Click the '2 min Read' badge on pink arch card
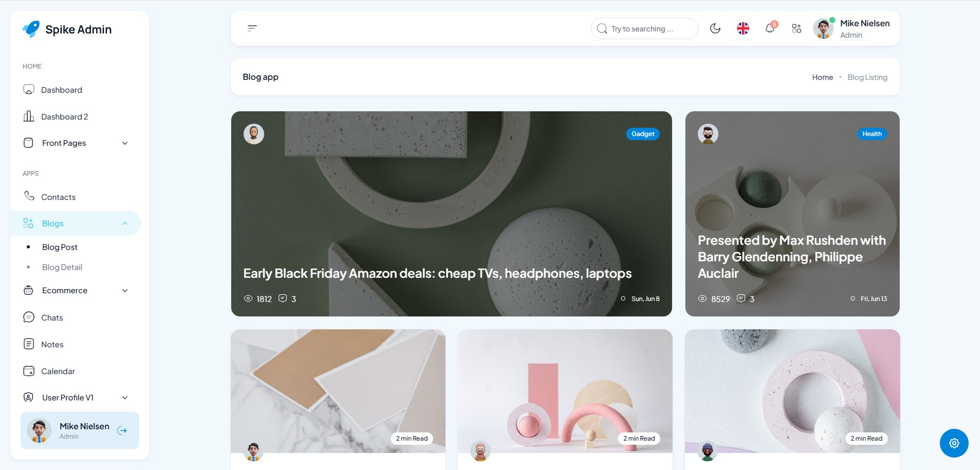Image resolution: width=980 pixels, height=470 pixels. (639, 439)
